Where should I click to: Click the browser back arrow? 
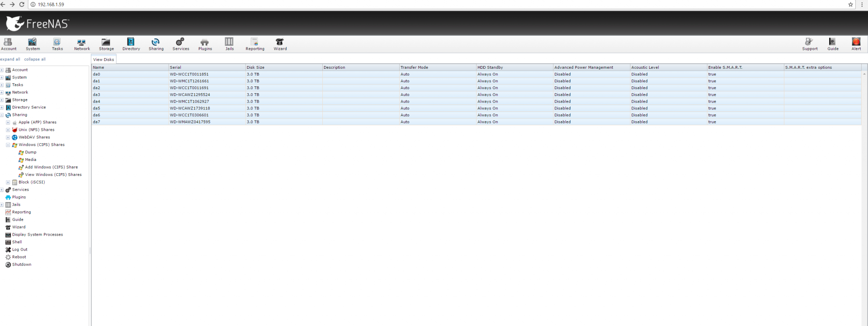coord(4,5)
